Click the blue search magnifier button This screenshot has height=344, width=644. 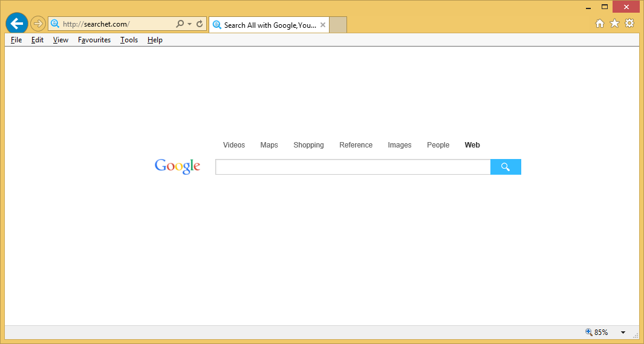(506, 167)
